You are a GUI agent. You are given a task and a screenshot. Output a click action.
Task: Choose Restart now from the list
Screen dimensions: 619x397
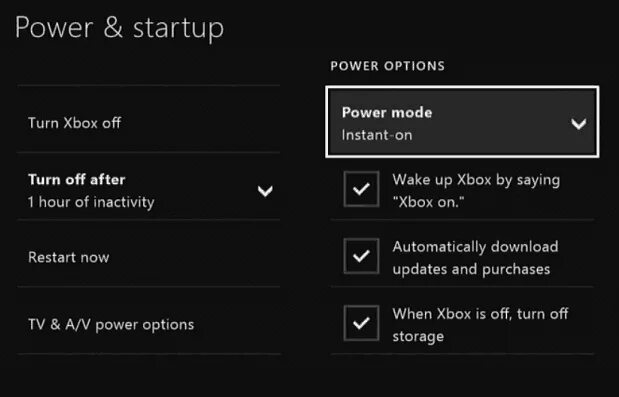point(148,257)
